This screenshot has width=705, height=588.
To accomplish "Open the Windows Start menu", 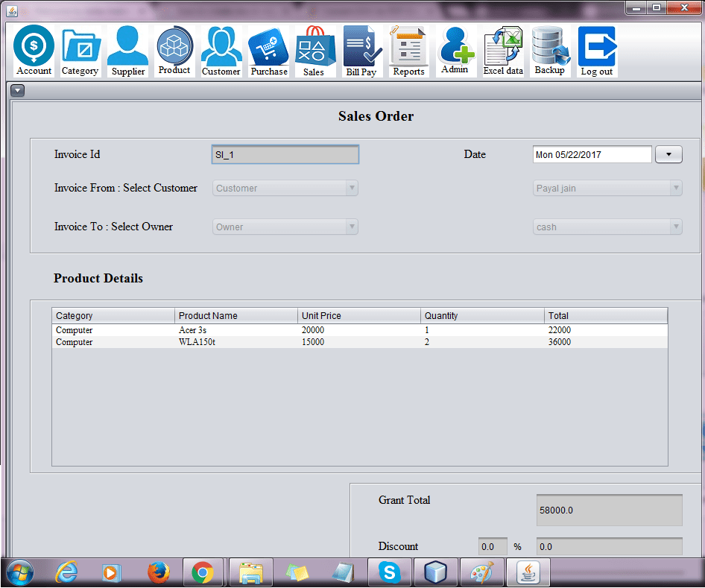I will pos(20,572).
